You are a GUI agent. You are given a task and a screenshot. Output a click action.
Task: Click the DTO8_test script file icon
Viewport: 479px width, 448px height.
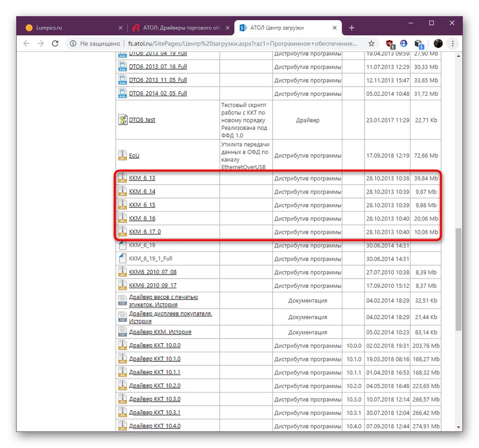(x=123, y=119)
